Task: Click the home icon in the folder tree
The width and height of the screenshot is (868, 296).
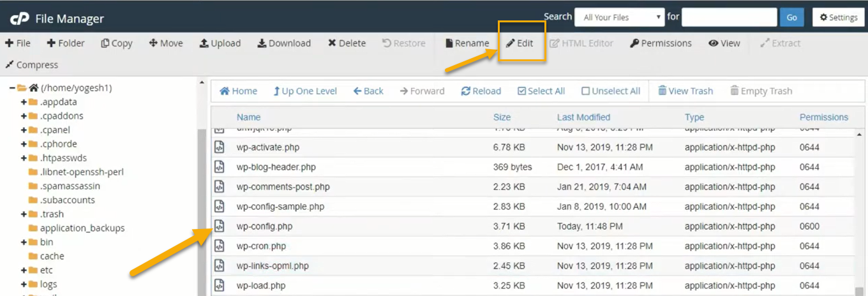Action: (34, 88)
